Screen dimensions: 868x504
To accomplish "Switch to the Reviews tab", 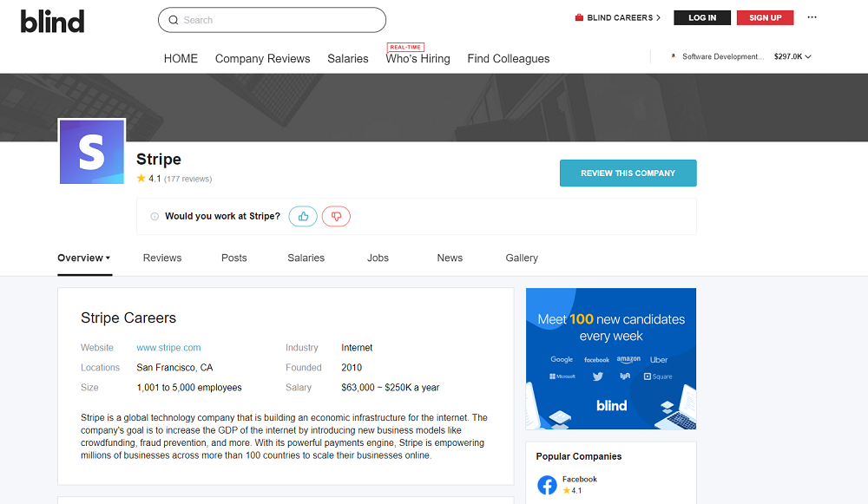I will (x=162, y=258).
